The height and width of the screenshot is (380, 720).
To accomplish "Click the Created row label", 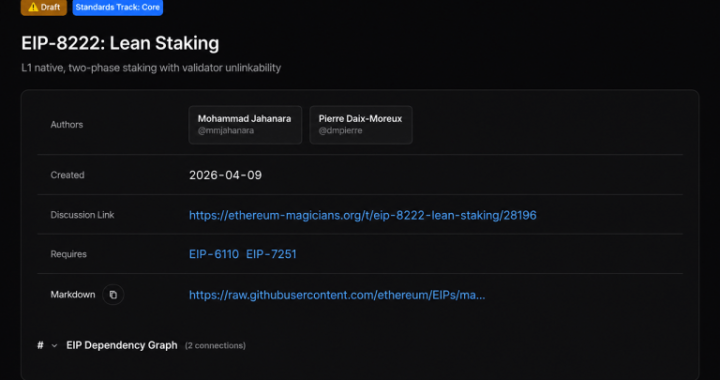I will [68, 175].
